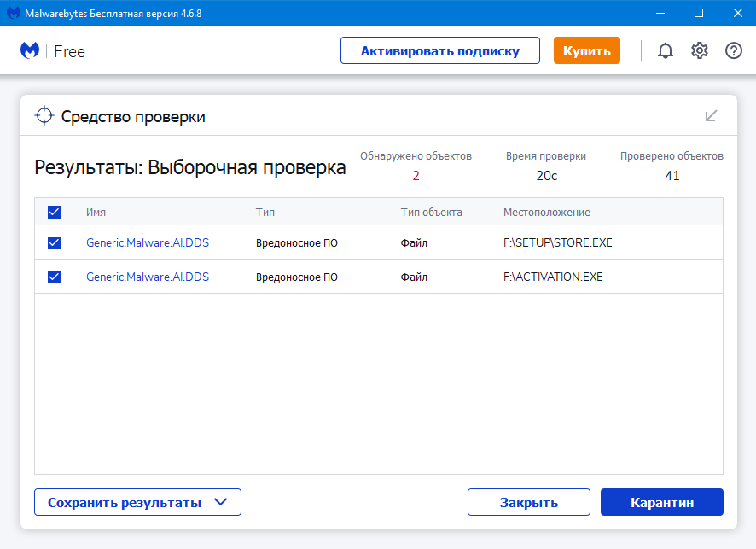756x549 pixels.
Task: Open help via the question mark icon
Action: pyautogui.click(x=733, y=50)
